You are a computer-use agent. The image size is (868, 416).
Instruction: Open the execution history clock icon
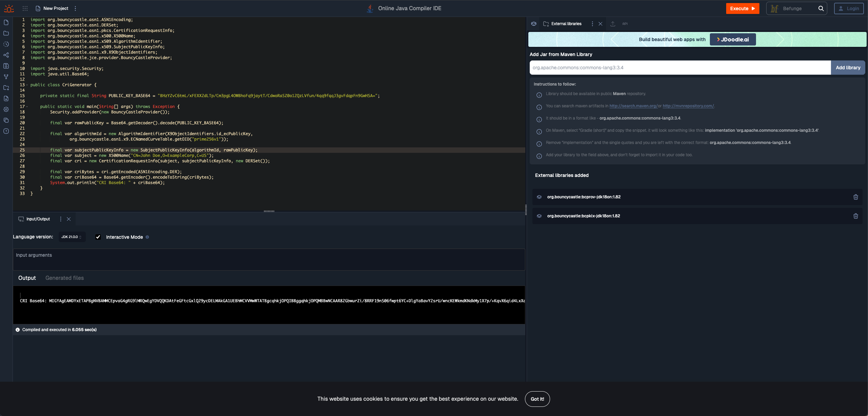[x=6, y=44]
